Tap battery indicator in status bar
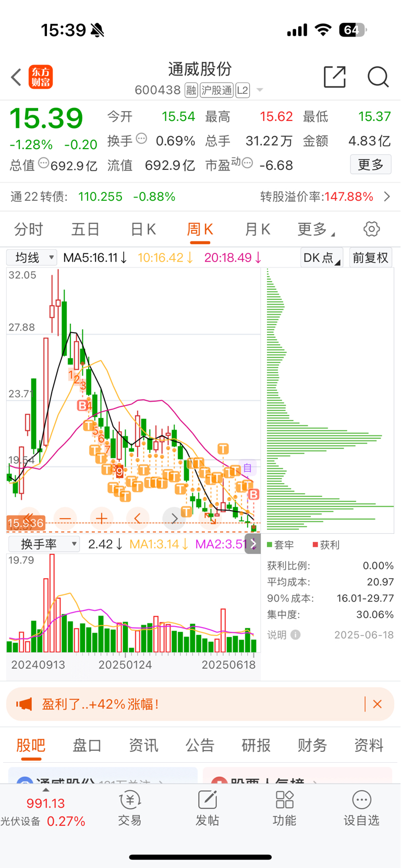 pos(353,30)
